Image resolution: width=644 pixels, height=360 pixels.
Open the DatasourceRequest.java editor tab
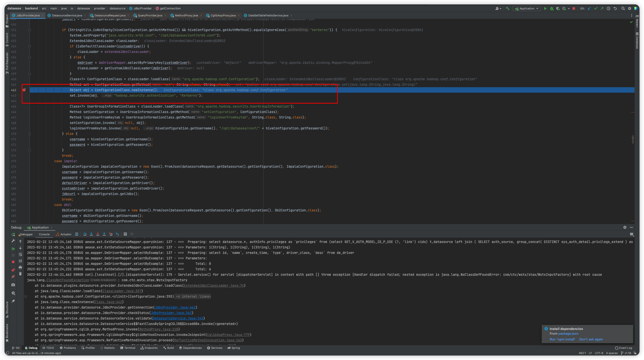coord(110,15)
